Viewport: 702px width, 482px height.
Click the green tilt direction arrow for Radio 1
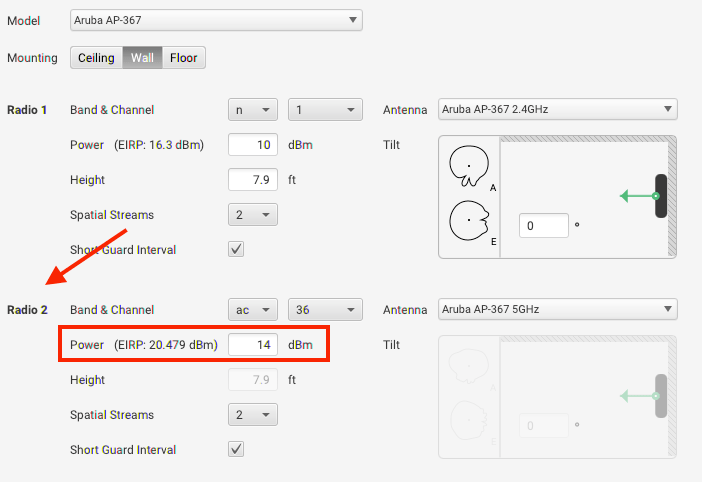pyautogui.click(x=636, y=196)
